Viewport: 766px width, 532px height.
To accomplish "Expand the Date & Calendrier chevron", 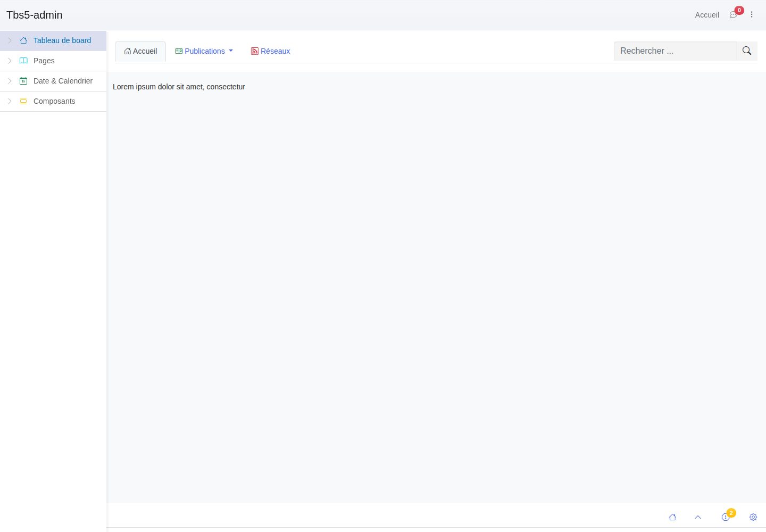I will [x=10, y=81].
